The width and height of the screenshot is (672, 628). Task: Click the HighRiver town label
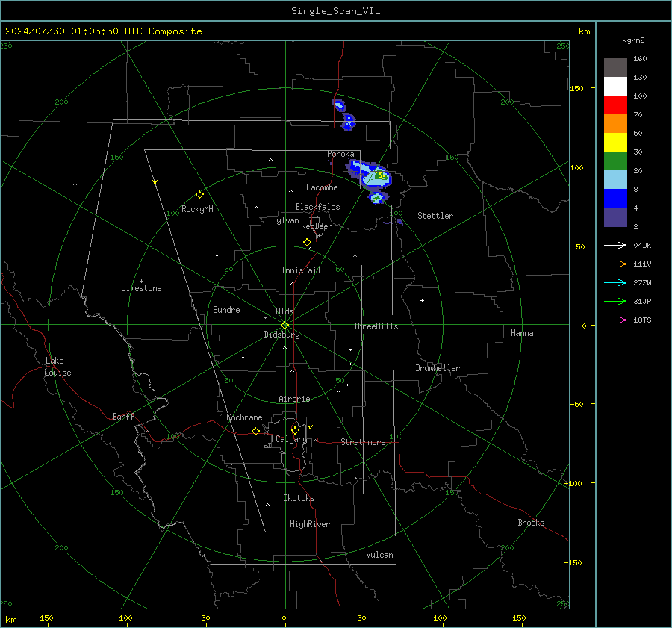[x=310, y=524]
